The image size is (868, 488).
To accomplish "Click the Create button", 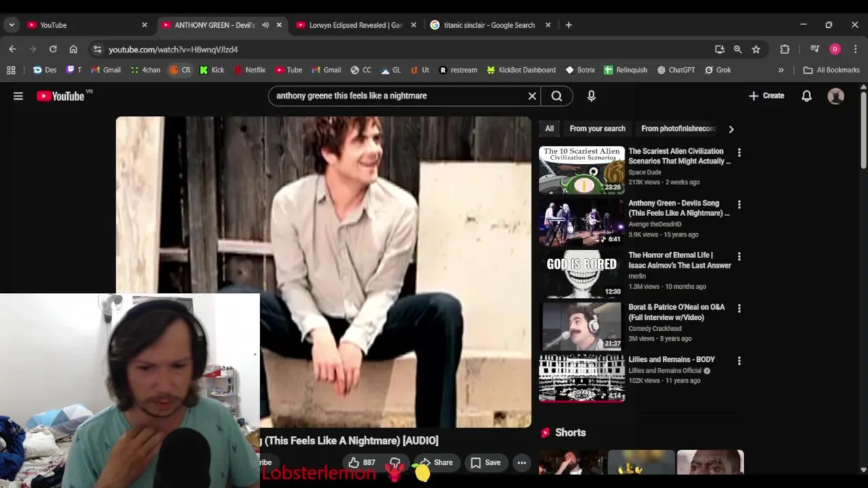I will 766,96.
